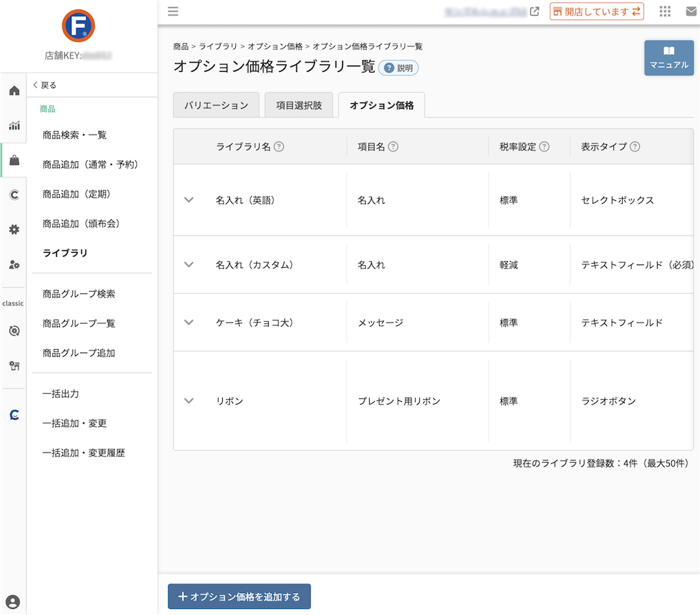Click the オプション価格を追加する button

coord(239,597)
